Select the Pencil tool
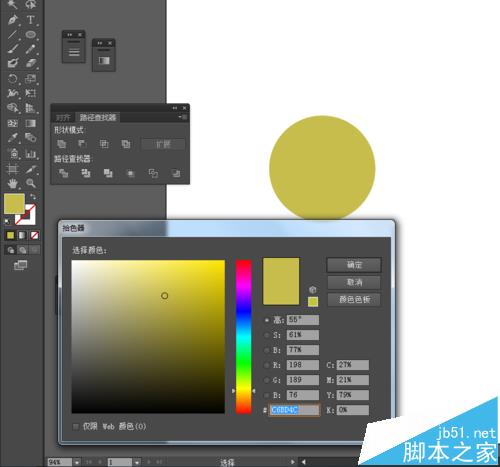This screenshot has height=467, width=500. pos(31,49)
